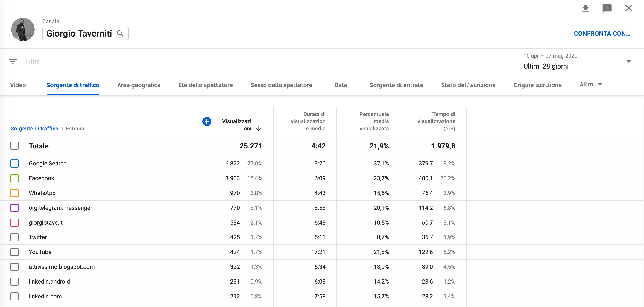
Task: Click the channel search magnifier icon
Action: tap(120, 33)
